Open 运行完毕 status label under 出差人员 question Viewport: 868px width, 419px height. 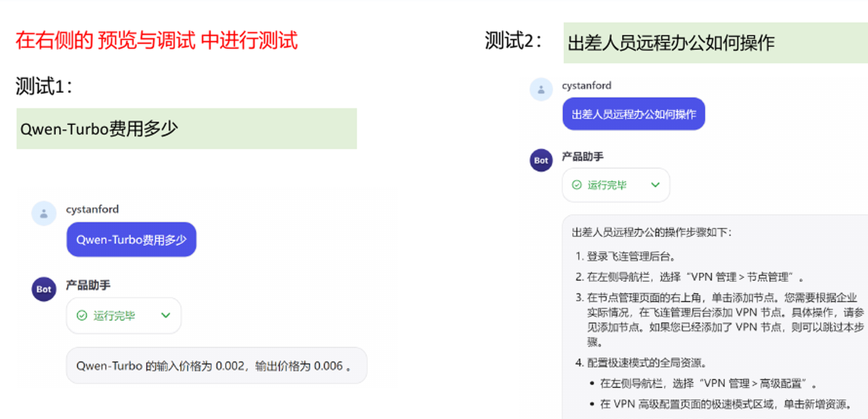pyautogui.click(x=607, y=185)
